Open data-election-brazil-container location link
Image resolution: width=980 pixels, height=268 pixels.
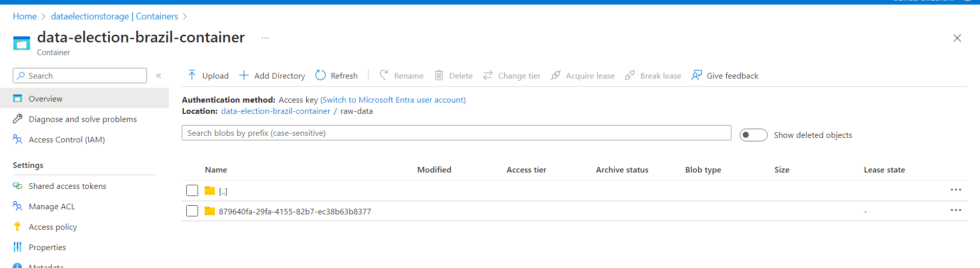(x=276, y=111)
